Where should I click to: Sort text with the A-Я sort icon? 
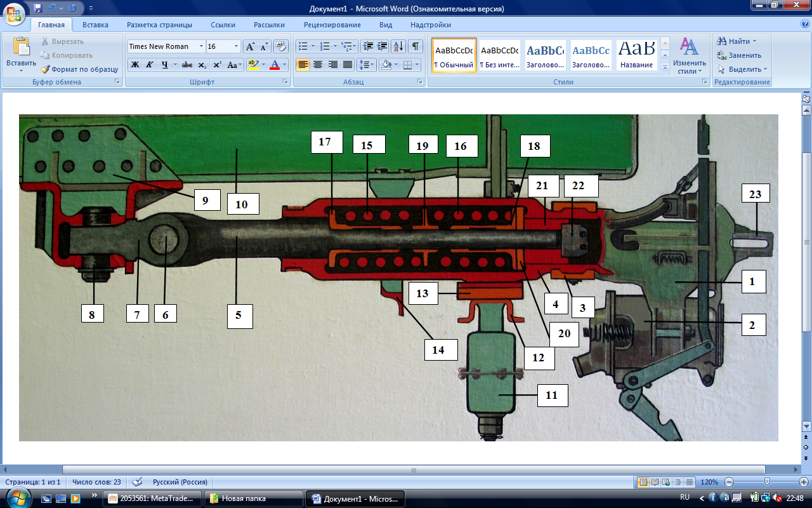point(398,46)
